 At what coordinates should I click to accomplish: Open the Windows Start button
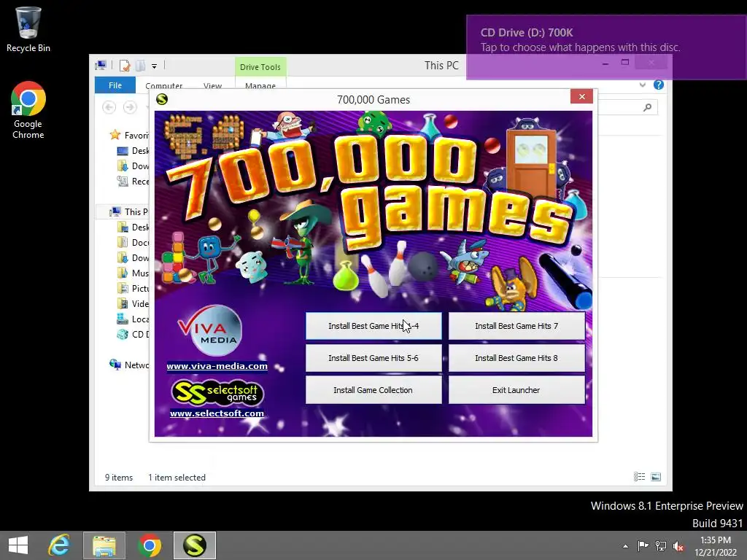pyautogui.click(x=18, y=545)
